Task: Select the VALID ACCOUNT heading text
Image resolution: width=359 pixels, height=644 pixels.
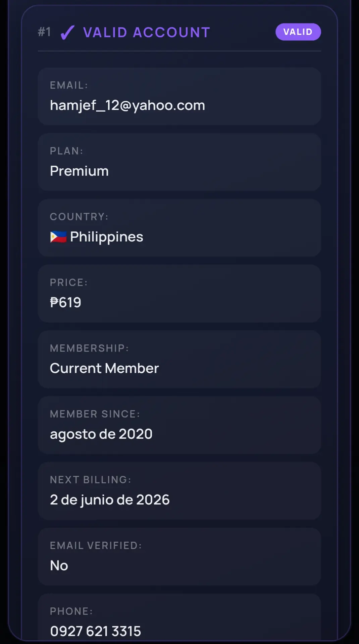Action: 147,33
